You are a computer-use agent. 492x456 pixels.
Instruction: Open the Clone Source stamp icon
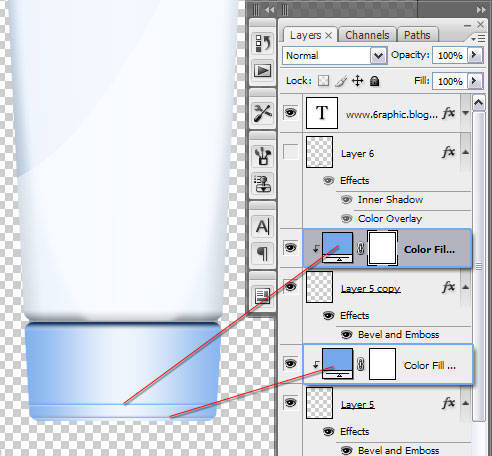tap(263, 184)
